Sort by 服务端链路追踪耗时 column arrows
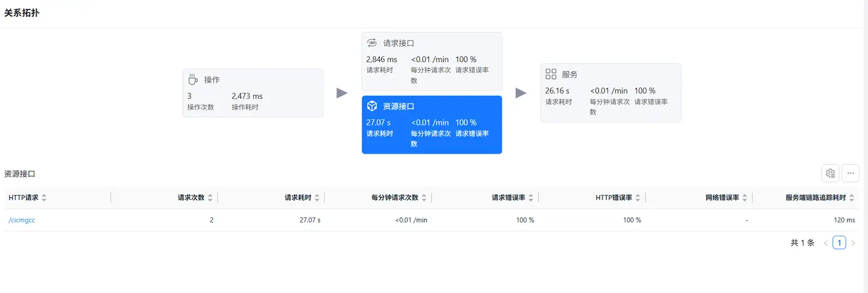 click(852, 198)
